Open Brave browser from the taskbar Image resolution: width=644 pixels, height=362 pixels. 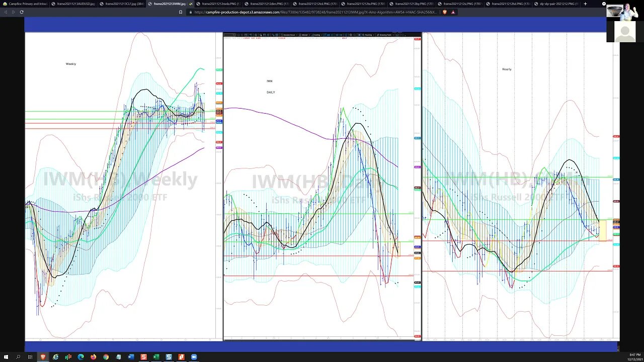pyautogui.click(x=43, y=357)
